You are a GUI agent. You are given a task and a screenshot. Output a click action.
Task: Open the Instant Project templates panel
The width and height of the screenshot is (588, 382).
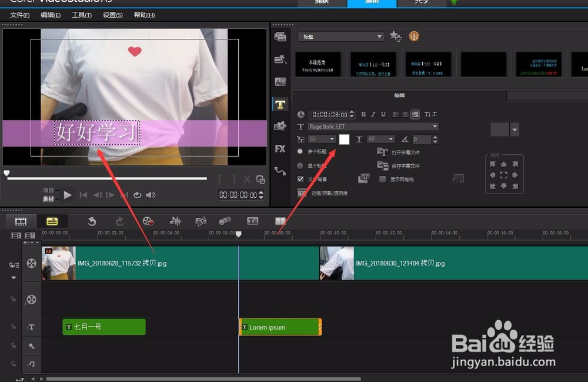point(280,59)
